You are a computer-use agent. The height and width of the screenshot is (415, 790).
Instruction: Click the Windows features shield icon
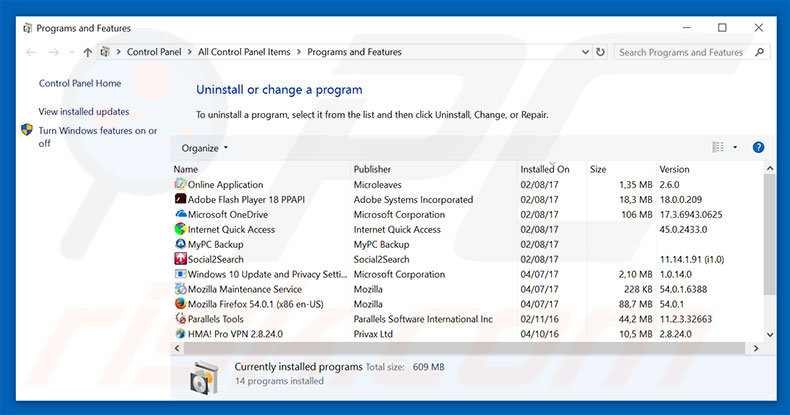point(27,130)
